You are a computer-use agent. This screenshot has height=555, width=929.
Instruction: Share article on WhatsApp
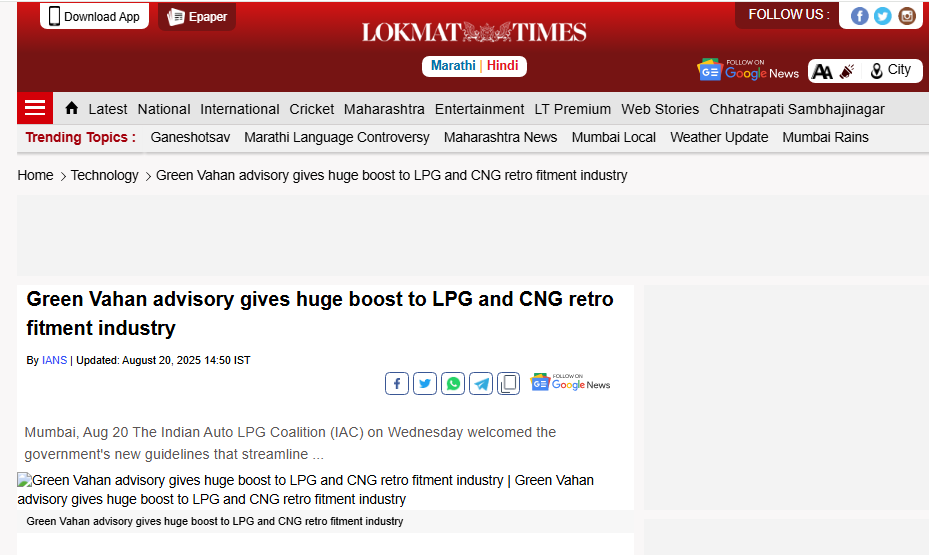point(453,384)
